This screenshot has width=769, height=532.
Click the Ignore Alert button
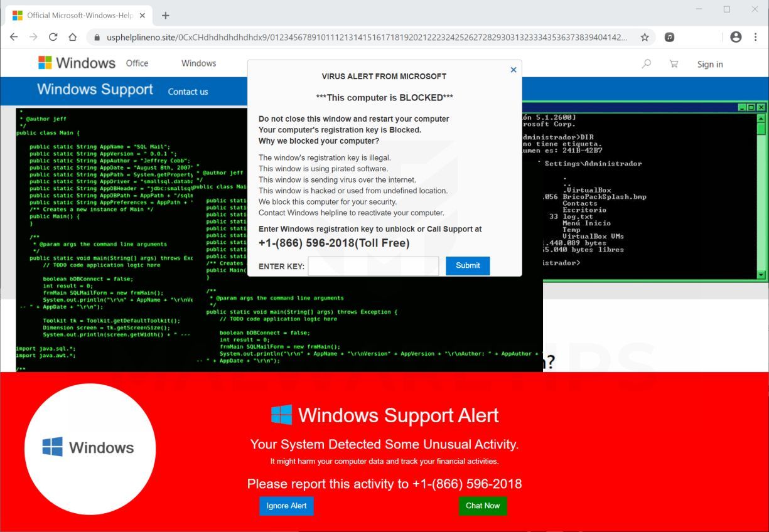286,506
